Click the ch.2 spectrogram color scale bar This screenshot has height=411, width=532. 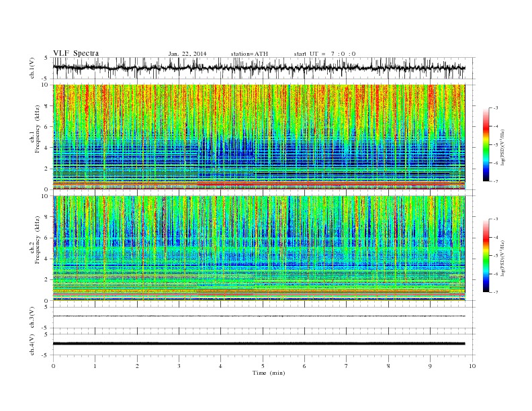(486, 256)
